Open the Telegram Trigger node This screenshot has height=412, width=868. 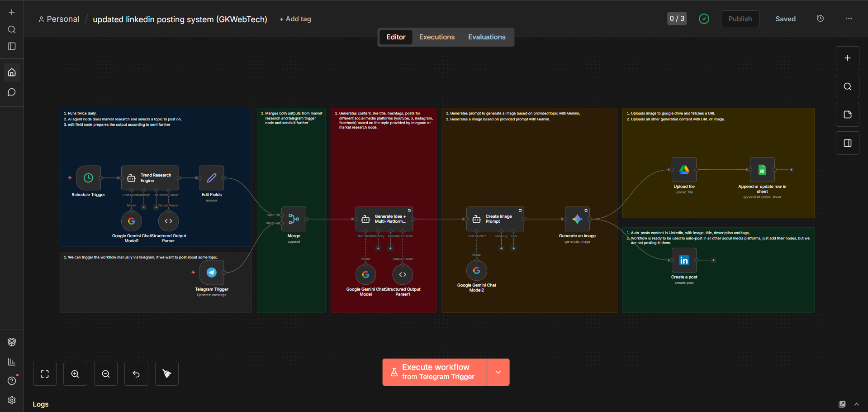[x=211, y=272]
